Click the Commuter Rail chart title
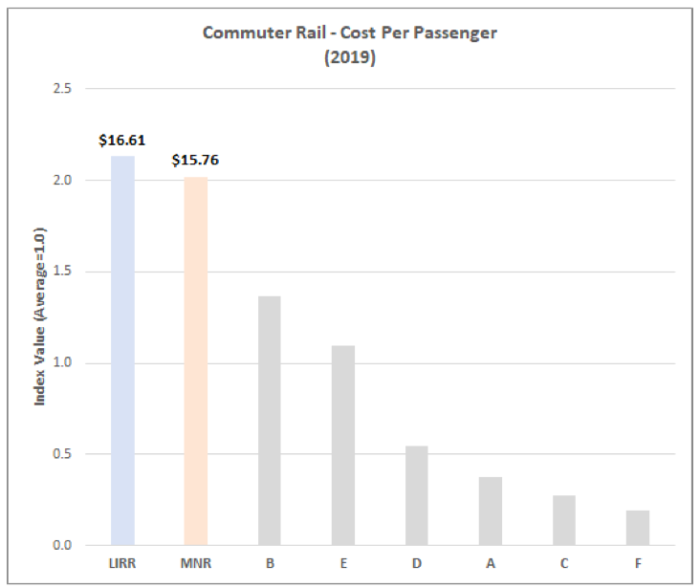The image size is (700, 588). pyautogui.click(x=350, y=33)
